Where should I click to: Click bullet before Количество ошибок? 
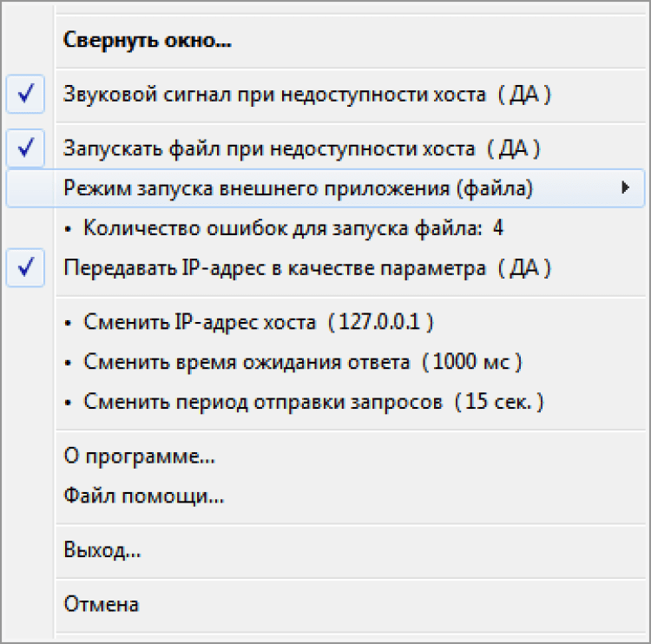(69, 230)
